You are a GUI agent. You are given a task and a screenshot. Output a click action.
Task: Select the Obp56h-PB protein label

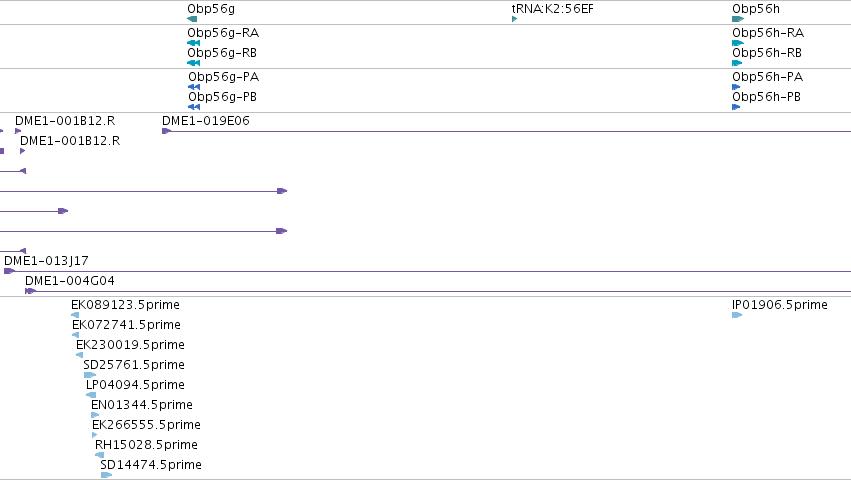pyautogui.click(x=766, y=97)
